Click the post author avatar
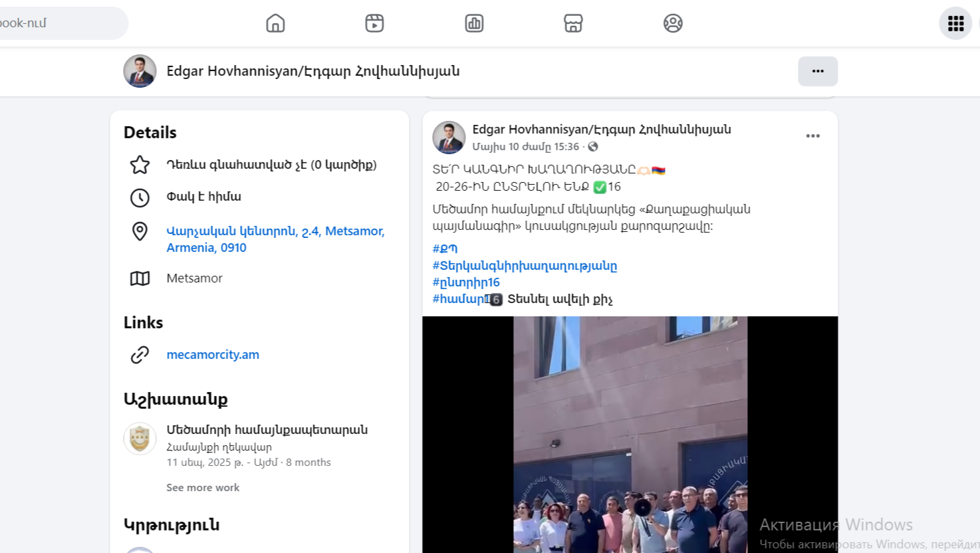 (x=449, y=138)
